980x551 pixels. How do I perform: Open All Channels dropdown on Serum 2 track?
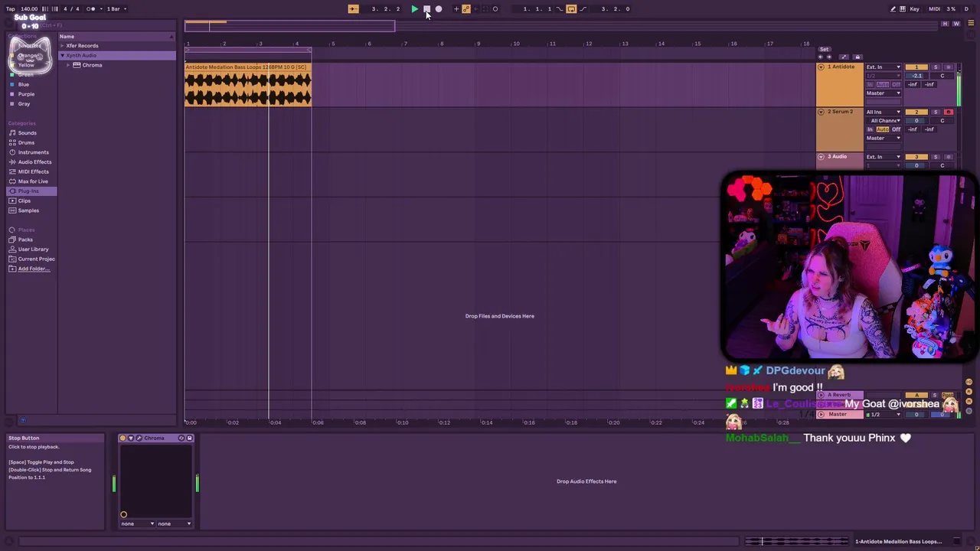click(884, 121)
